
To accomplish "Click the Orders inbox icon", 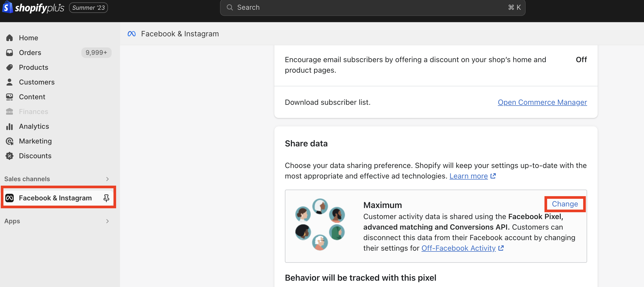I will pyautogui.click(x=9, y=53).
